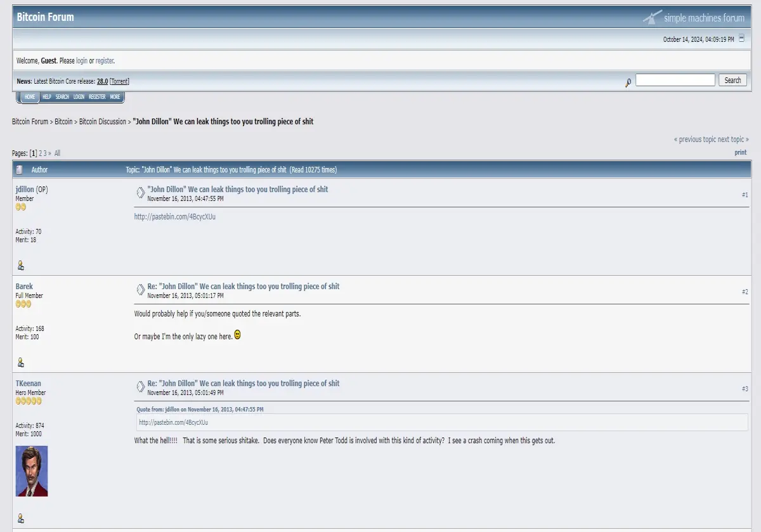Click Barek's Activity: 168 text
The image size is (761, 532).
tap(30, 328)
